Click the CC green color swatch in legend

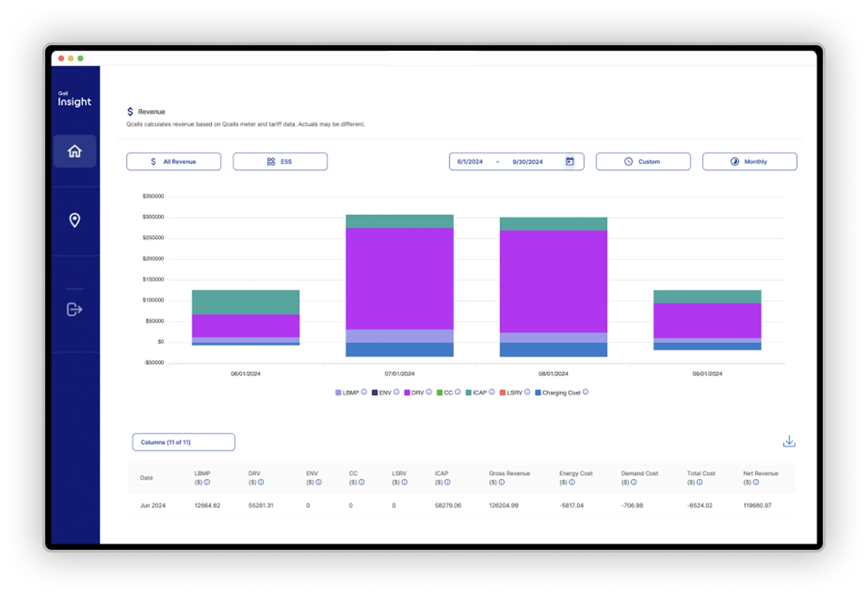coord(439,392)
